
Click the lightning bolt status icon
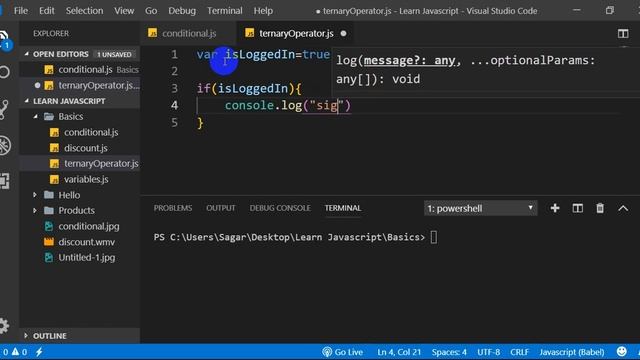click(39, 352)
